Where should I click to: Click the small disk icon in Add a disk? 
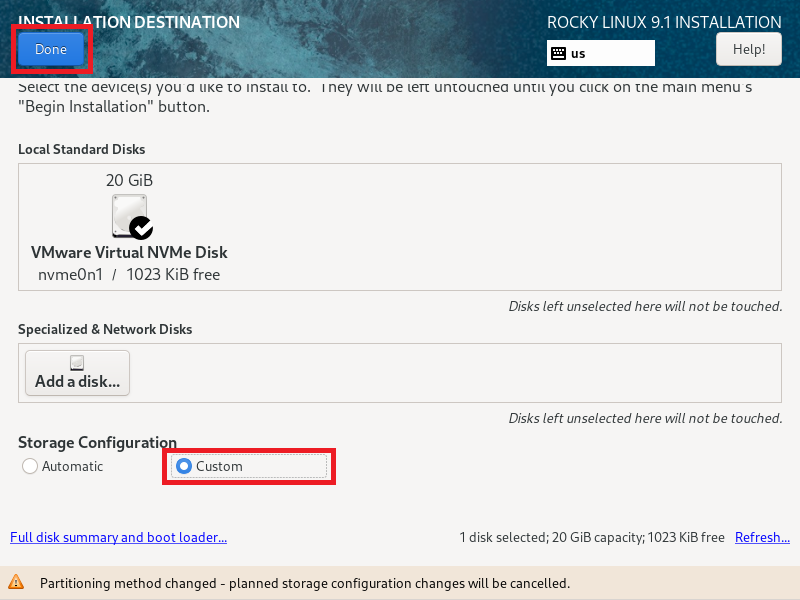coord(77,363)
